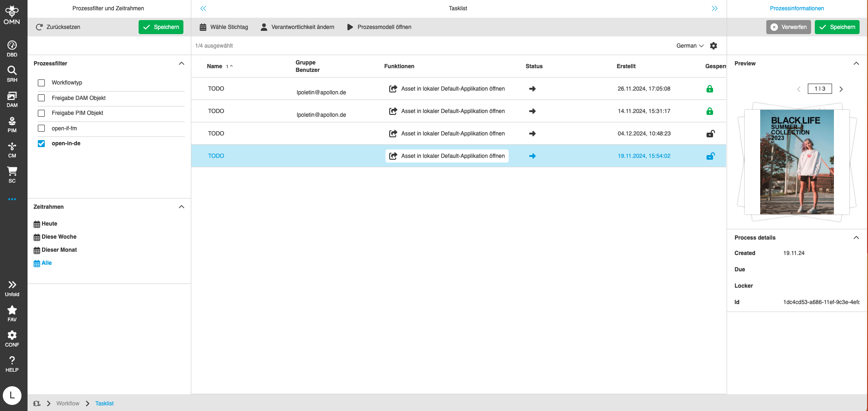Open the DAM module in sidebar
This screenshot has height=411, width=868.
(x=12, y=99)
